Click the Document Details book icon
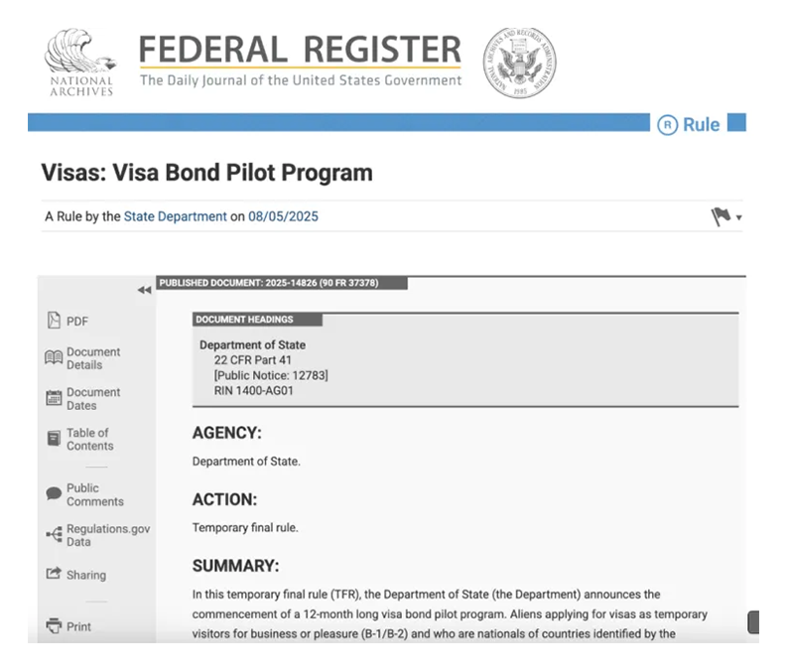788x672 pixels. point(54,358)
